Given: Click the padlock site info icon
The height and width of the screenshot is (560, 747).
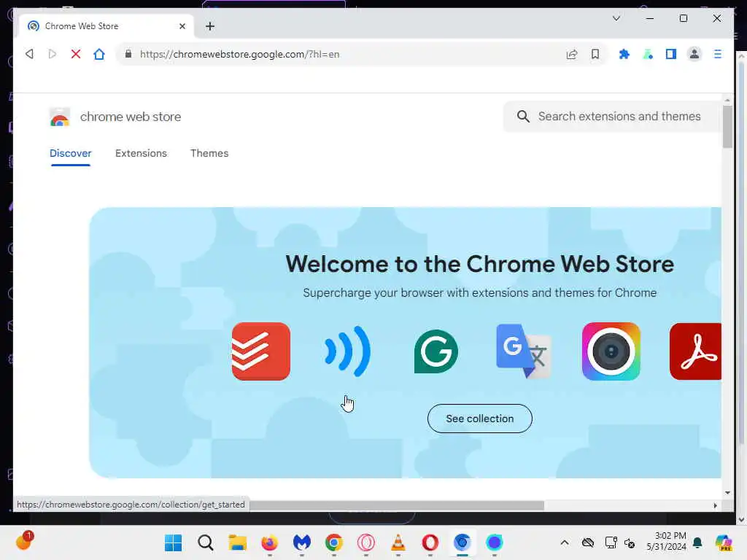Looking at the screenshot, I should pyautogui.click(x=128, y=54).
